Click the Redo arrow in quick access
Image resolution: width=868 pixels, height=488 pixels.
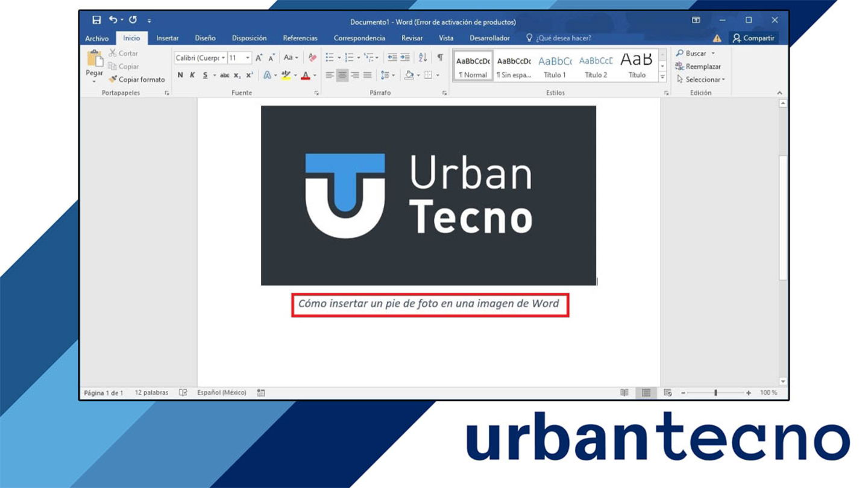133,20
